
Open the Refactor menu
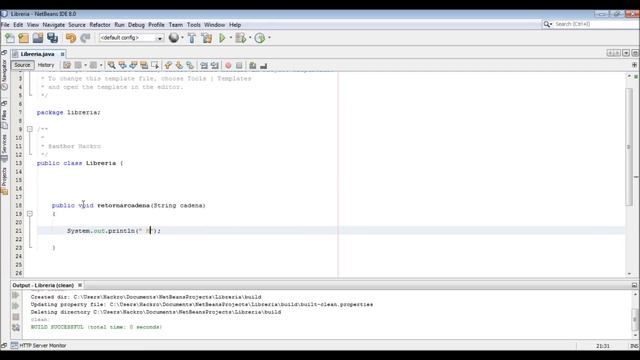tap(100, 25)
